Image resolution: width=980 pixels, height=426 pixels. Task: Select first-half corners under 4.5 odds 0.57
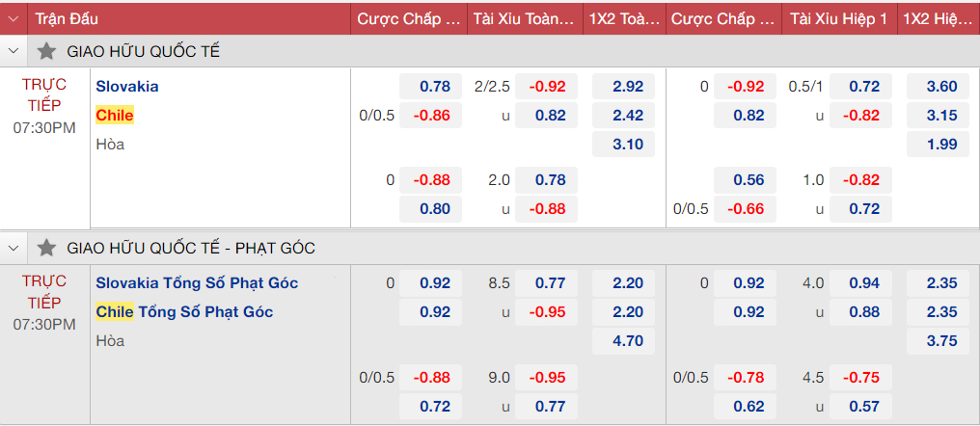click(860, 406)
